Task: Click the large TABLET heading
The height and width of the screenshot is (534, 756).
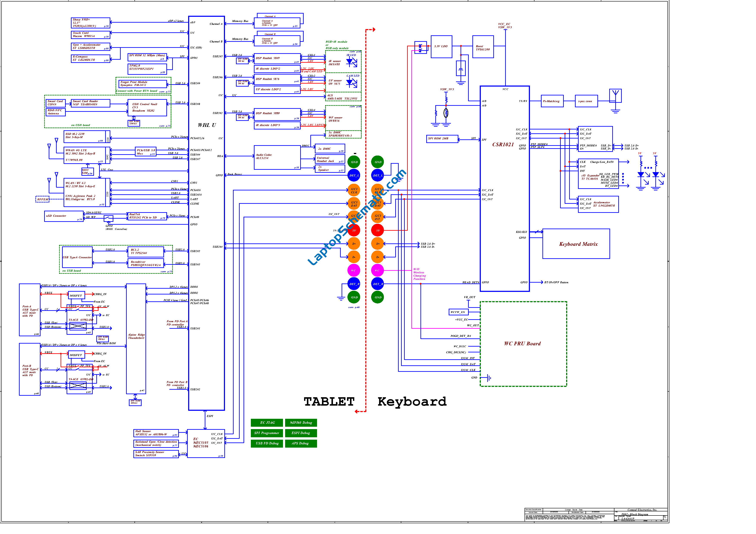Action: tap(329, 402)
